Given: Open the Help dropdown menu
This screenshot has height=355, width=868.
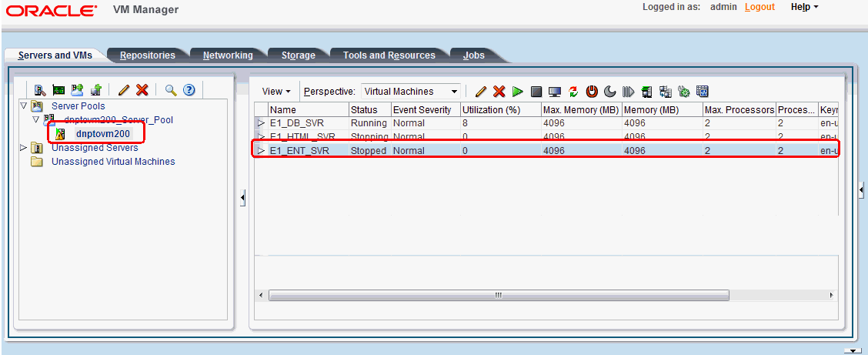Looking at the screenshot, I should [804, 7].
